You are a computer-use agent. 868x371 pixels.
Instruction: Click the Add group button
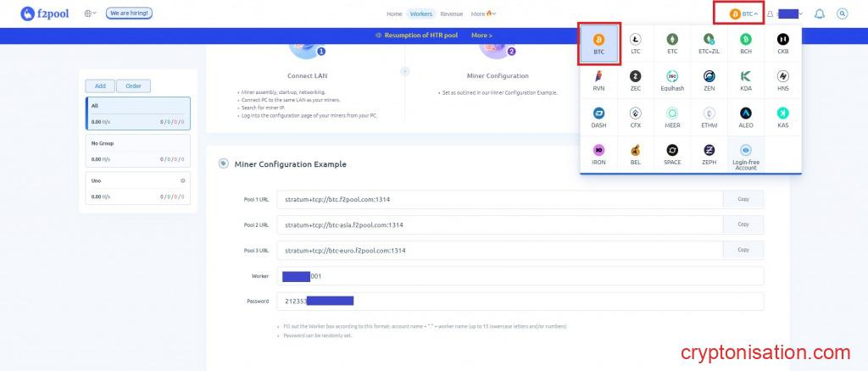(x=100, y=86)
